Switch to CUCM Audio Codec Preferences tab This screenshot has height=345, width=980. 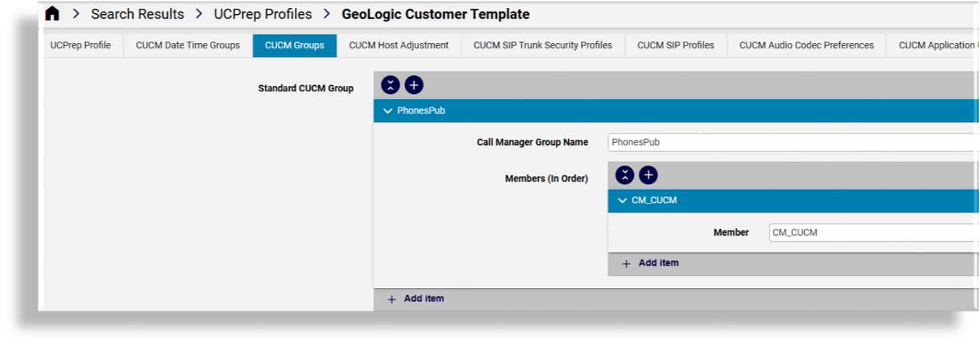[x=806, y=46]
